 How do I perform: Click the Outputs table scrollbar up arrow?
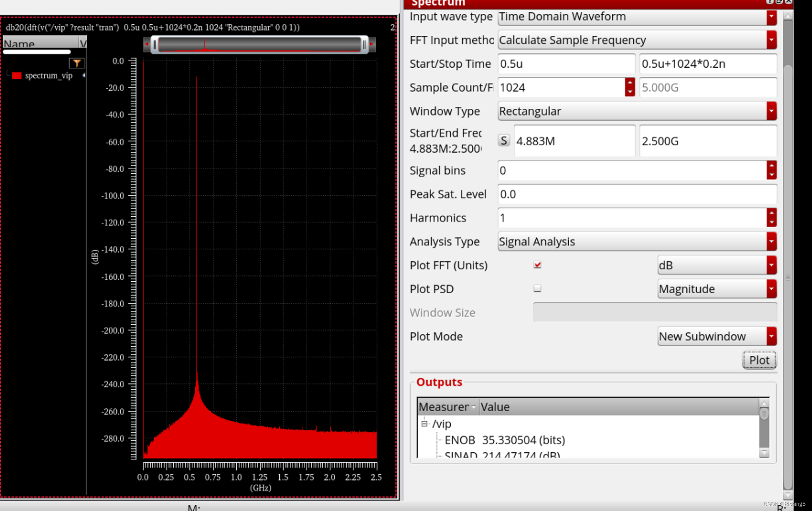click(764, 403)
